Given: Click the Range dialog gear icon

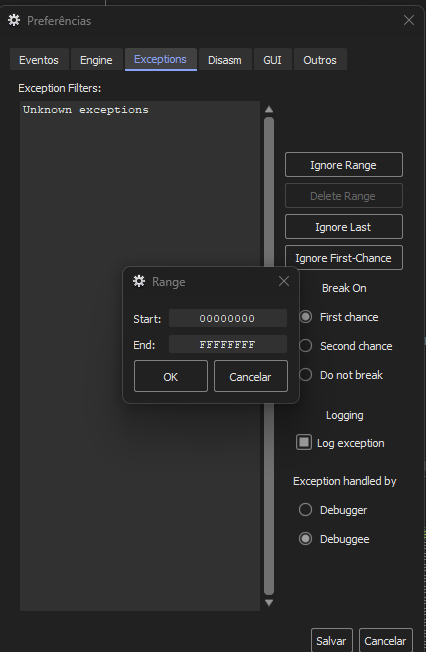Looking at the screenshot, I should 139,282.
